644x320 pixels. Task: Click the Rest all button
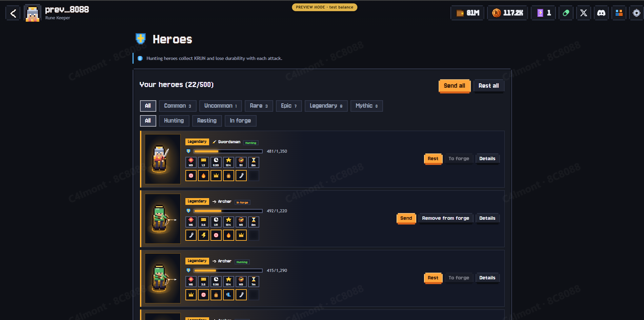(x=489, y=86)
